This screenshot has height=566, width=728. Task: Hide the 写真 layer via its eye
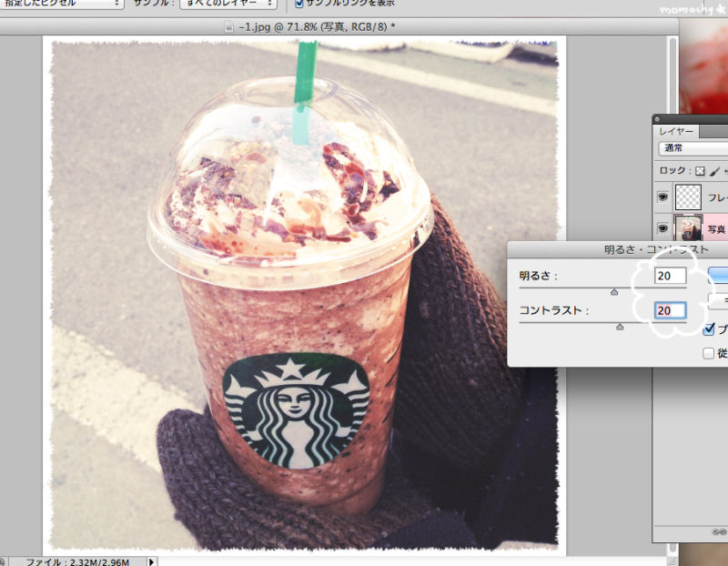[662, 228]
